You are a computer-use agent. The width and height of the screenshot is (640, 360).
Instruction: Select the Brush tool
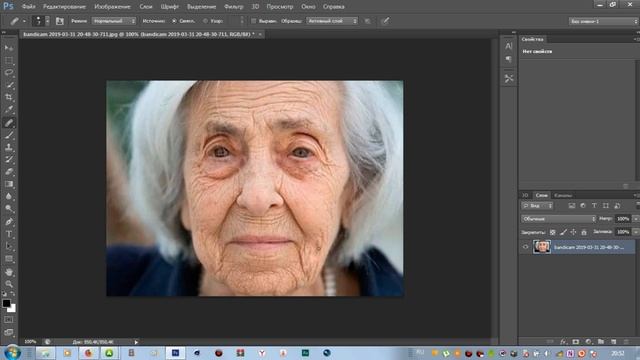coord(9,134)
